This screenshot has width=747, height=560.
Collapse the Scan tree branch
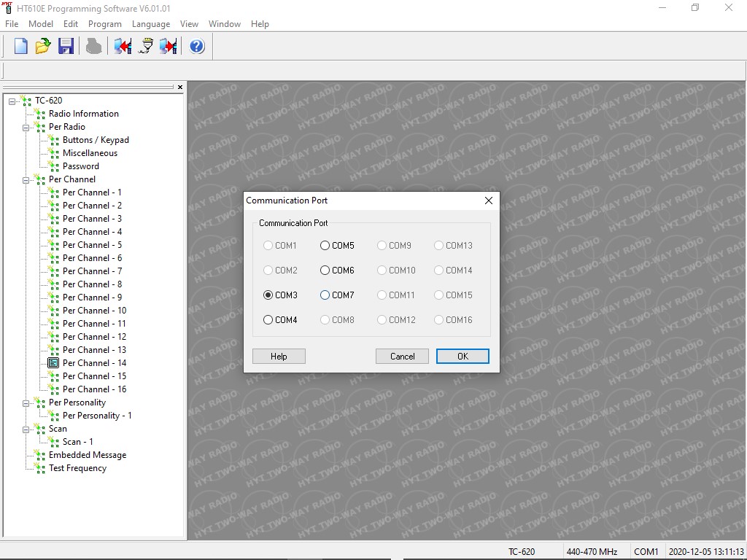point(26,429)
